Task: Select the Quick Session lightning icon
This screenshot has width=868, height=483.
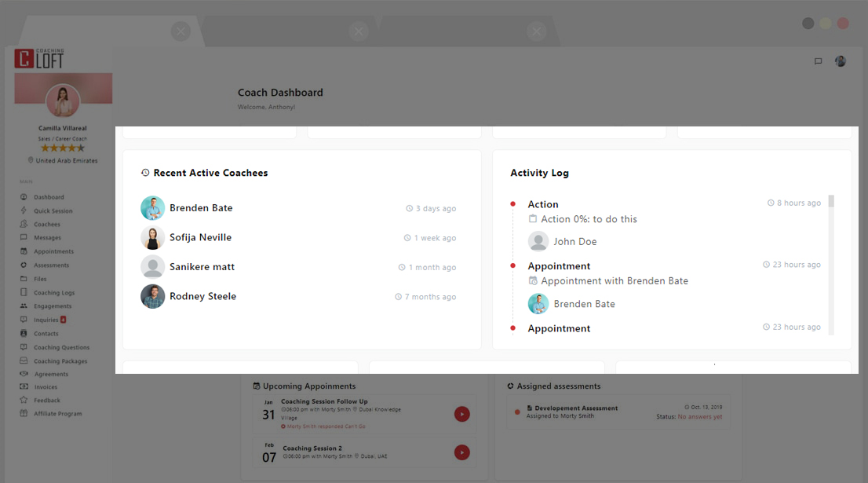Action: (x=25, y=210)
